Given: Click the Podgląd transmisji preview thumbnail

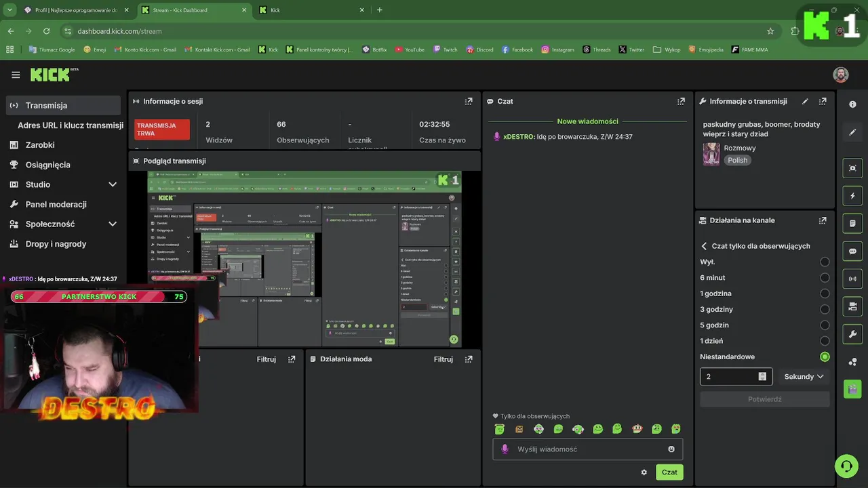Looking at the screenshot, I should coord(304,259).
